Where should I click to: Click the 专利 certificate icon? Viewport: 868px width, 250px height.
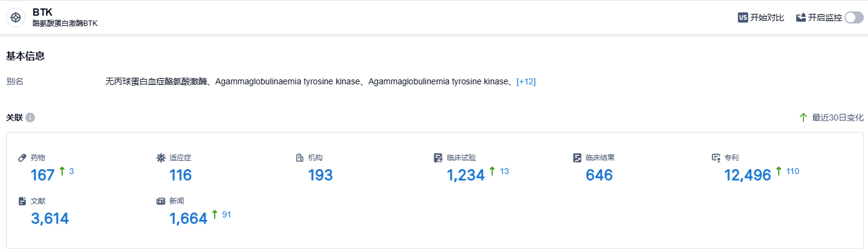click(x=716, y=158)
